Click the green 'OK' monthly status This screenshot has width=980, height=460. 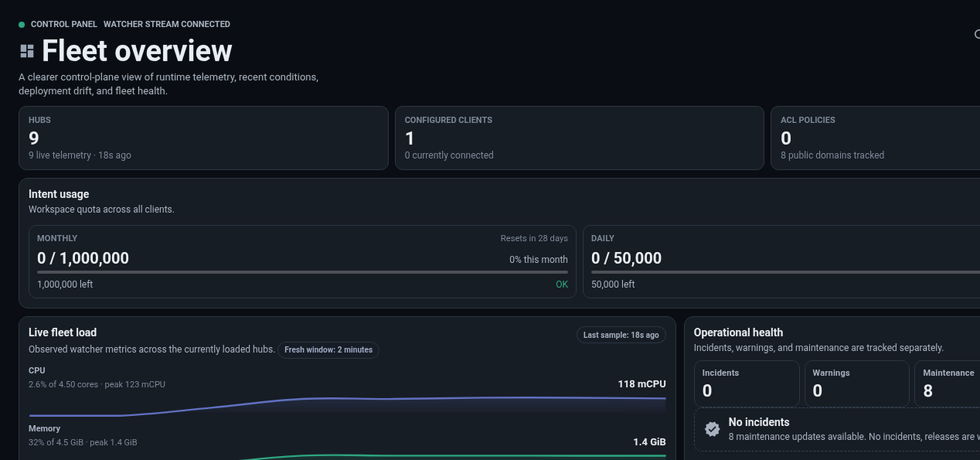[x=562, y=285]
